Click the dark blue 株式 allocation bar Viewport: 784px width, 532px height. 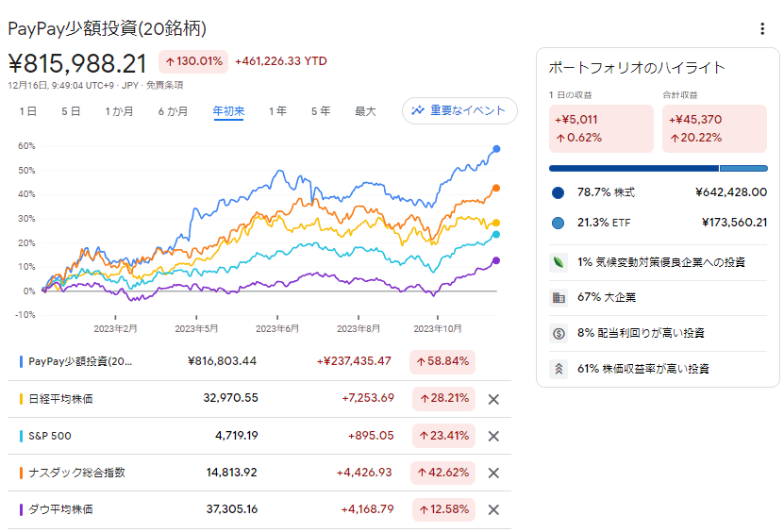[x=633, y=169]
